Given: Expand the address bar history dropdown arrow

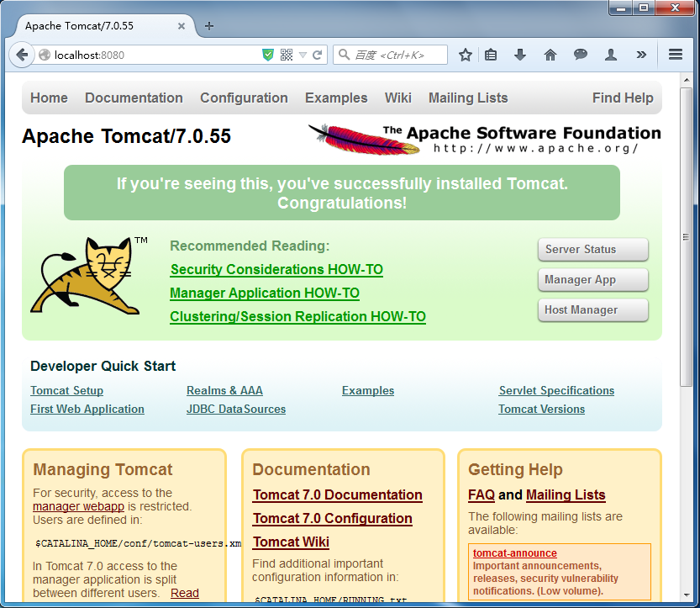Looking at the screenshot, I should (x=303, y=55).
